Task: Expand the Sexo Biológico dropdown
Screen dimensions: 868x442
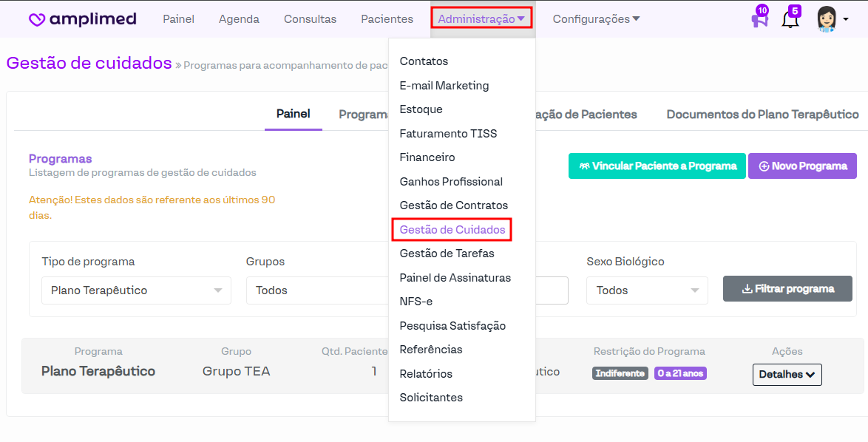Action: click(647, 290)
